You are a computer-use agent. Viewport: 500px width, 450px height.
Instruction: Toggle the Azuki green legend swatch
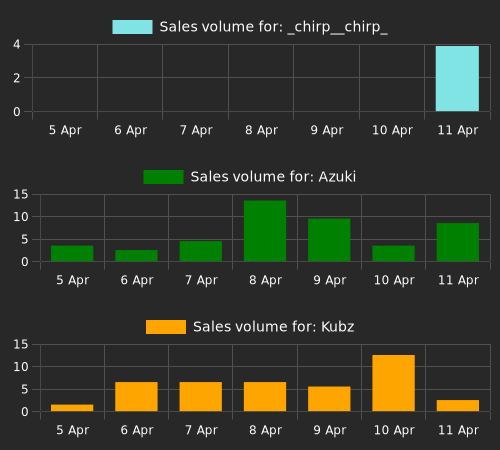(x=163, y=177)
